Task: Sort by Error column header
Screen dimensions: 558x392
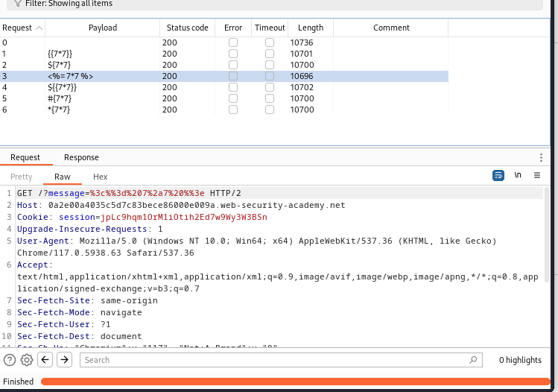Action: pyautogui.click(x=233, y=28)
